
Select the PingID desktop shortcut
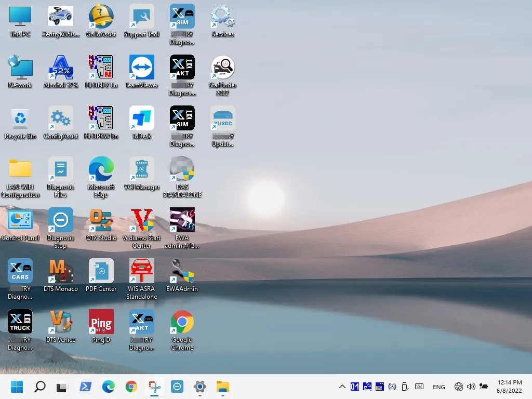(101, 323)
